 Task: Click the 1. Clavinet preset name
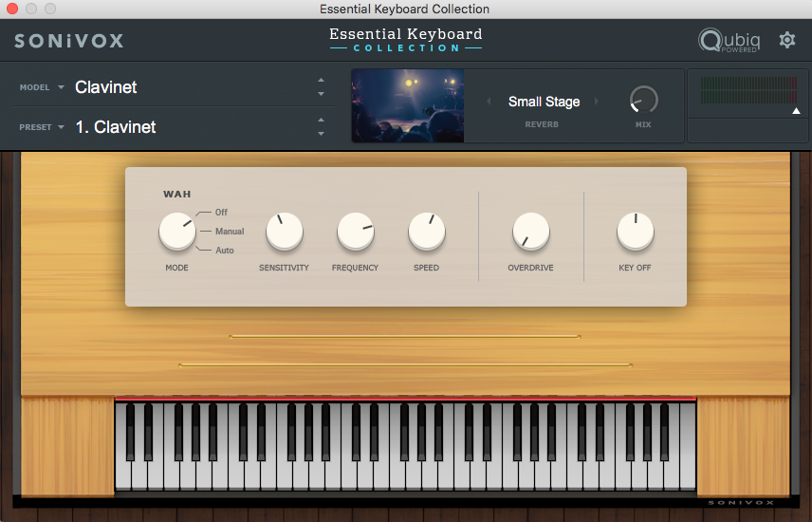pos(116,127)
